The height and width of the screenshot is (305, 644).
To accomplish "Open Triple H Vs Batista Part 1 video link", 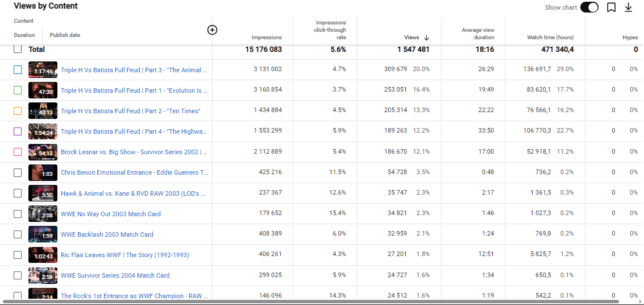I will pos(134,90).
